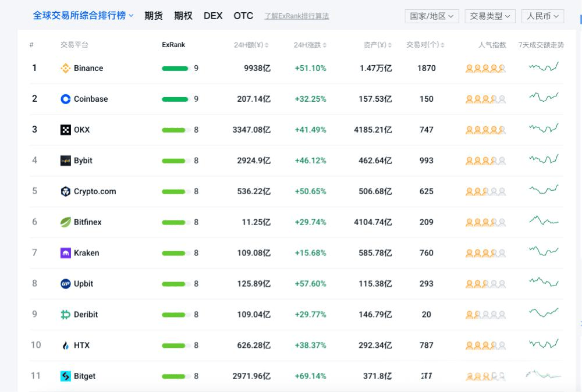The height and width of the screenshot is (392, 582).
Task: Open 了解ExRank排行算法 link
Action: click(297, 16)
